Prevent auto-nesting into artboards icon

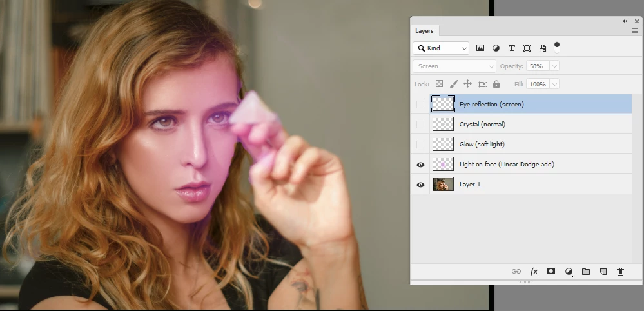(x=482, y=85)
